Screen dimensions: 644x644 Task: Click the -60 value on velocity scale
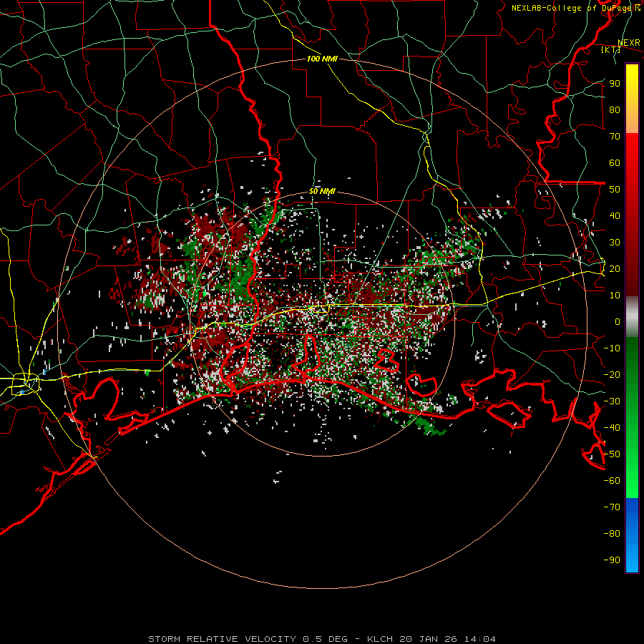[612, 481]
